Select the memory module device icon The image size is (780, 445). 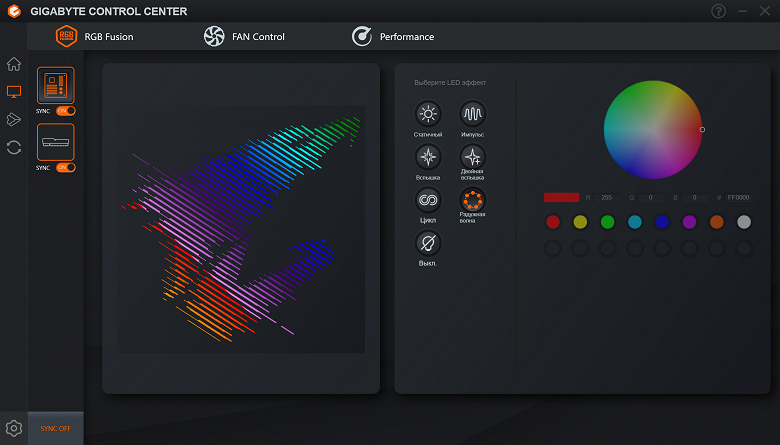click(x=56, y=142)
